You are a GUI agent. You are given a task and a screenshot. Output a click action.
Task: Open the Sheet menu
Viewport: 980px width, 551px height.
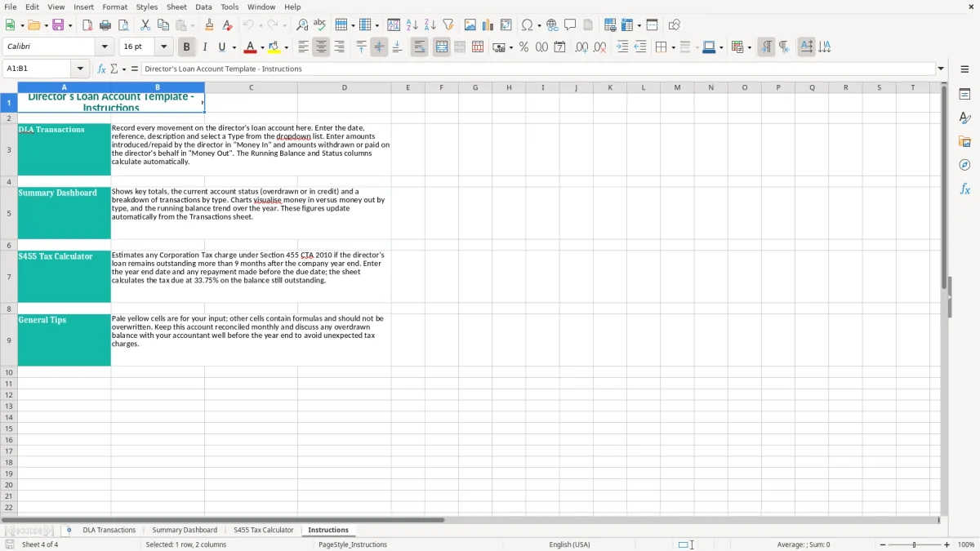176,7
